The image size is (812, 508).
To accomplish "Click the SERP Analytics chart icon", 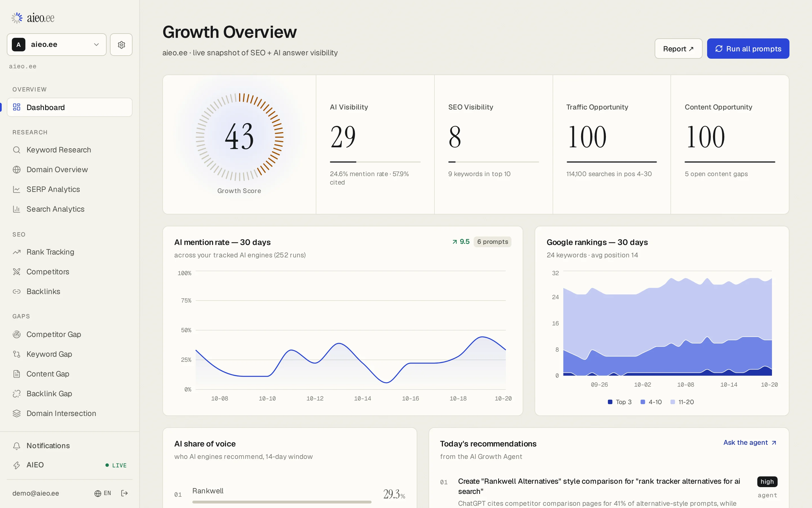I will coord(16,189).
